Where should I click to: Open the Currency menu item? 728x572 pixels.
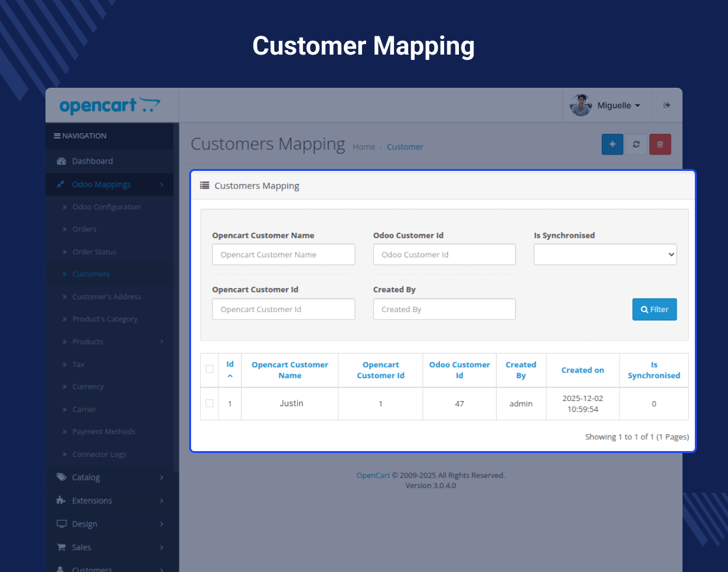click(x=88, y=387)
